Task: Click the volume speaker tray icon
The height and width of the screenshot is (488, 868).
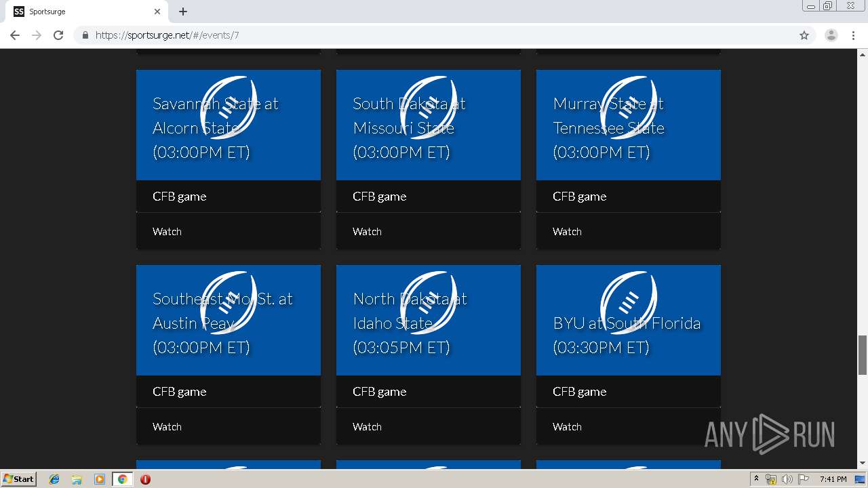Action: pyautogui.click(x=787, y=479)
